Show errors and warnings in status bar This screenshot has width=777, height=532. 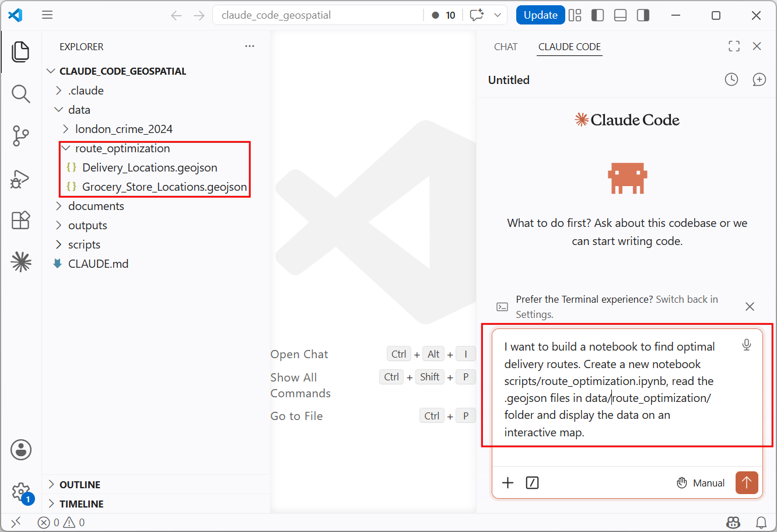[62, 523]
